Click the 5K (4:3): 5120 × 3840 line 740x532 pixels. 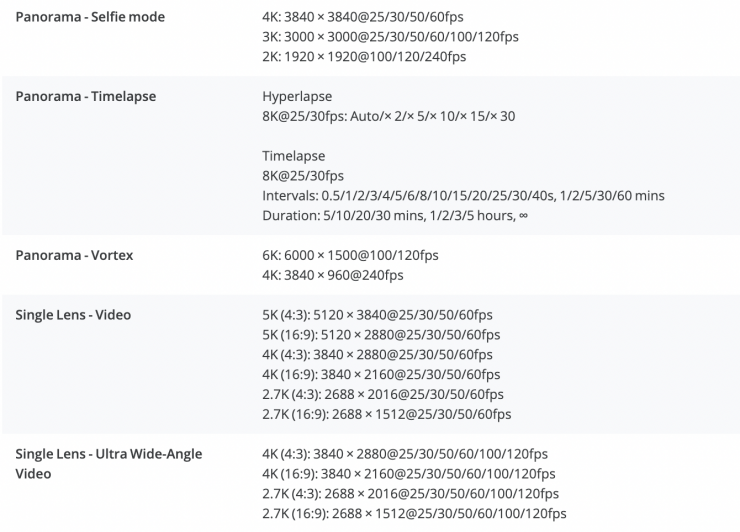tap(377, 315)
